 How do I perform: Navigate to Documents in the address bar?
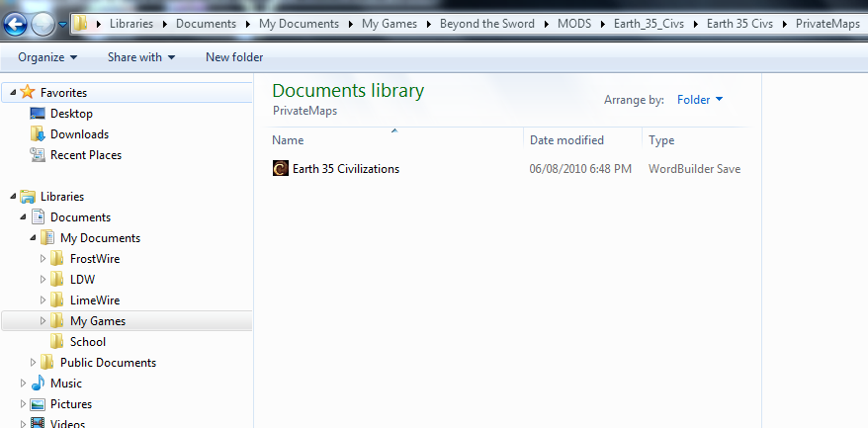(206, 24)
